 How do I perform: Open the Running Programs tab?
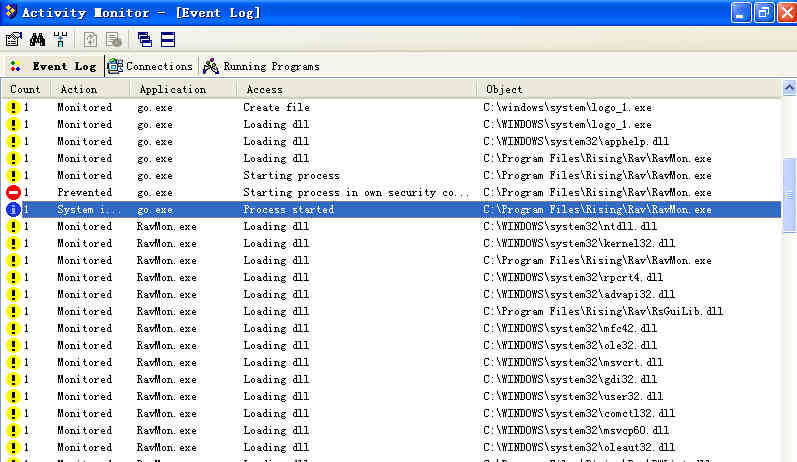261,67
